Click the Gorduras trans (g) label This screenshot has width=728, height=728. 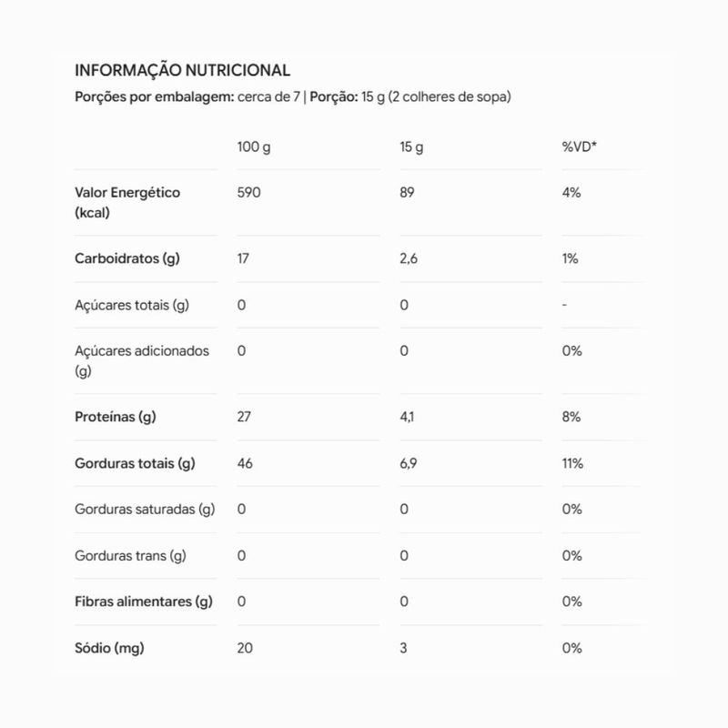click(130, 556)
